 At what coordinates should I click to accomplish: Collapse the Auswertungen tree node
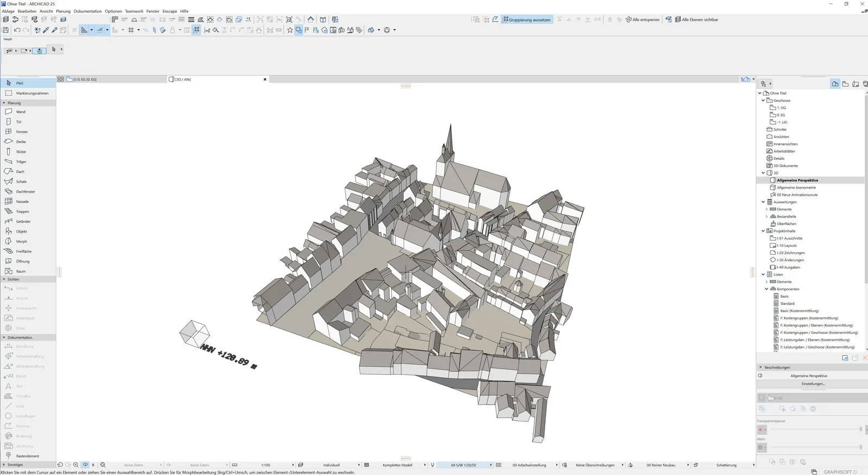763,202
